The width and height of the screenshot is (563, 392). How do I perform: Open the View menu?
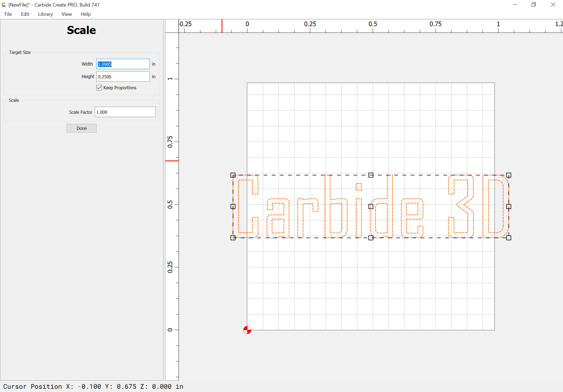coord(66,14)
